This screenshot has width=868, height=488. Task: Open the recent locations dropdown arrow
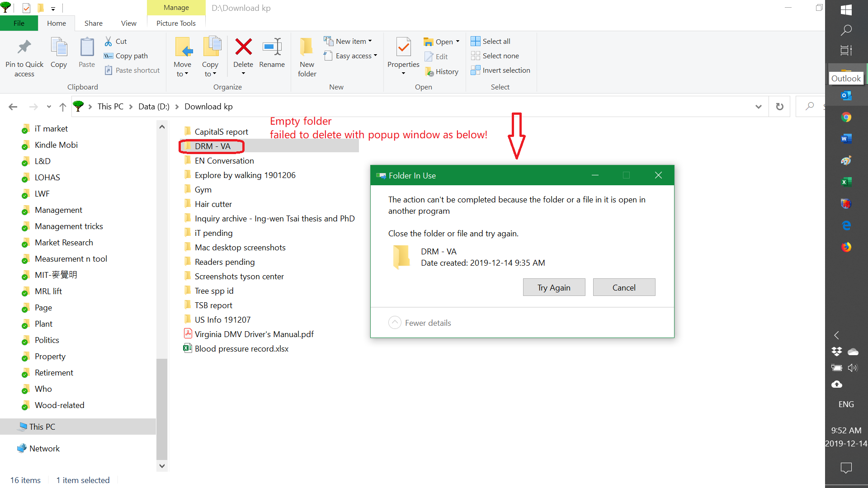click(x=49, y=107)
